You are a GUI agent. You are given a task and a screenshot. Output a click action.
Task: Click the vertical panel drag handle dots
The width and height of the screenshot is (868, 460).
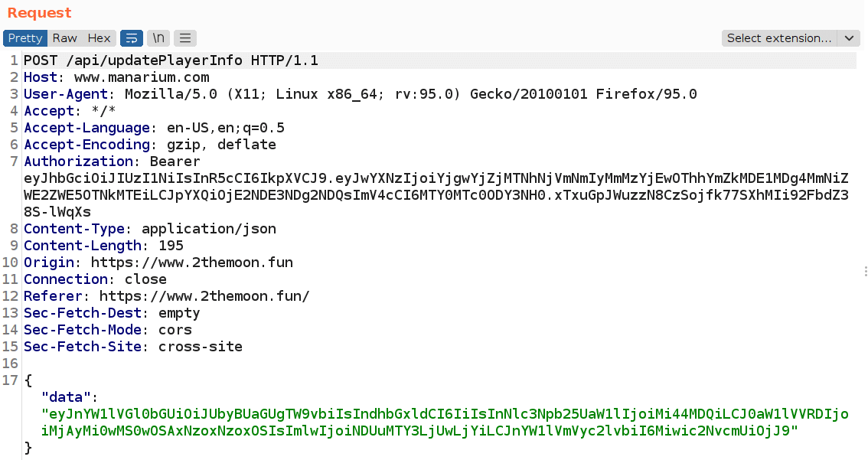coord(865,271)
